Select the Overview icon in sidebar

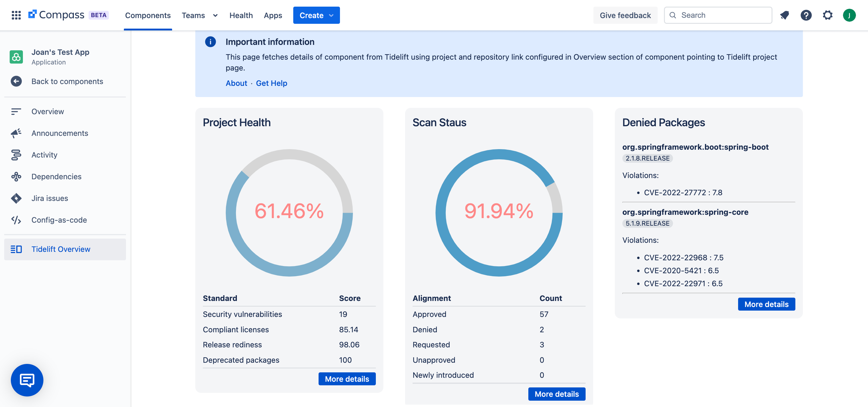click(16, 111)
